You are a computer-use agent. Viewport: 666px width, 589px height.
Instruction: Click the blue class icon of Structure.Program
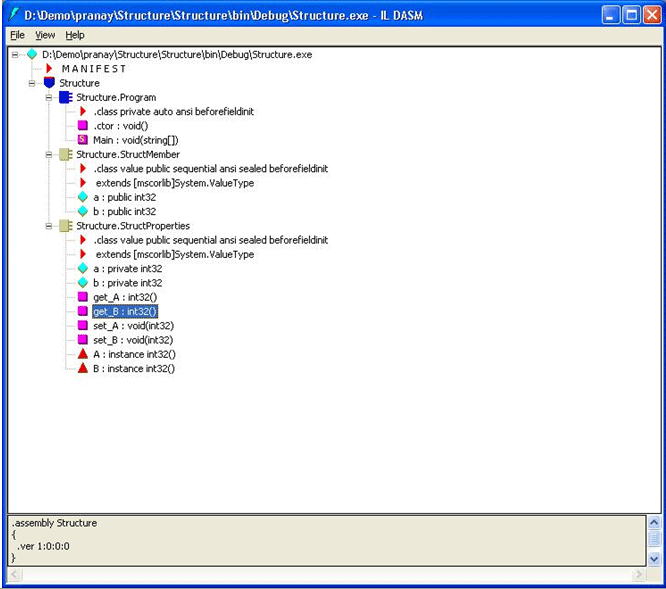point(66,97)
